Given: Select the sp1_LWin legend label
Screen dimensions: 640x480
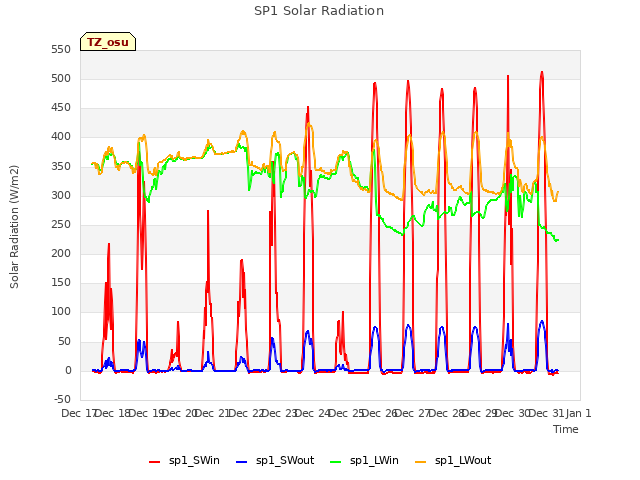Looking at the screenshot, I should (x=374, y=460).
